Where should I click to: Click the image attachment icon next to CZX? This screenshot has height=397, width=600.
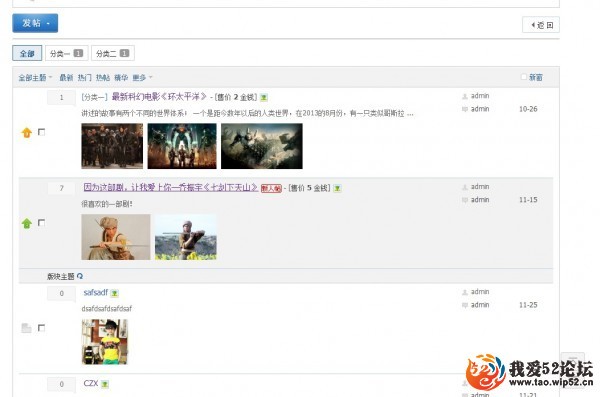[x=105, y=384]
